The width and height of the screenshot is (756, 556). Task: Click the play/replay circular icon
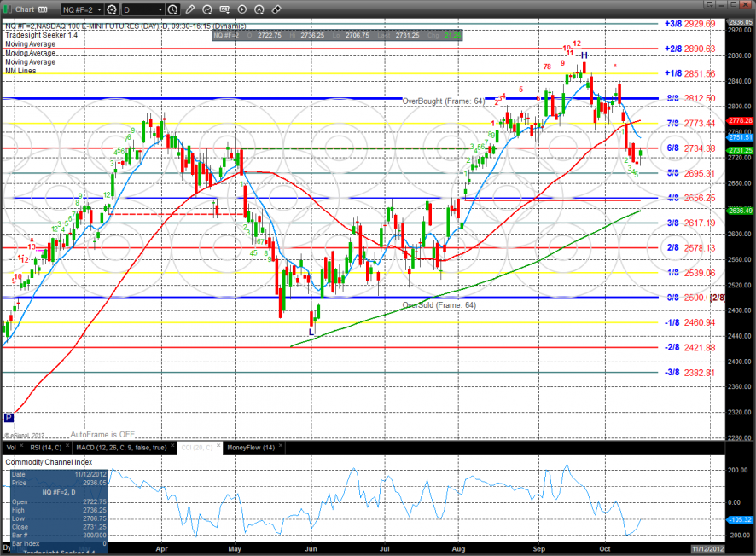click(x=242, y=9)
